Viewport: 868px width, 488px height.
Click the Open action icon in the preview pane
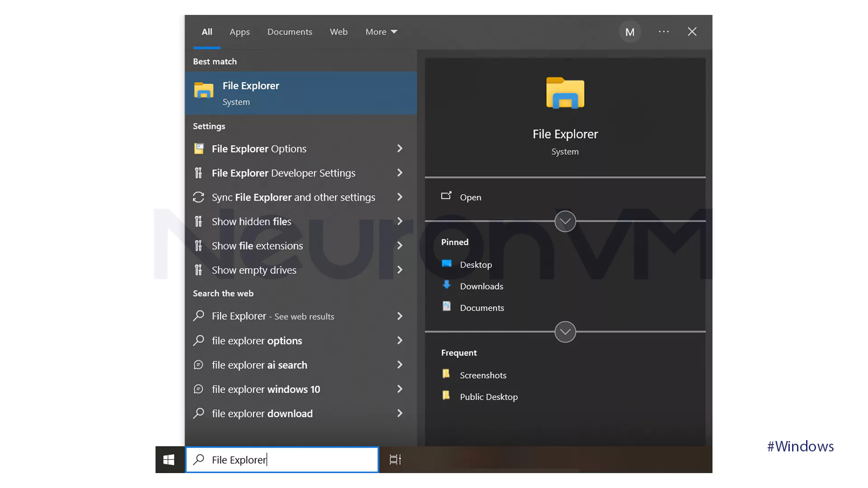446,196
